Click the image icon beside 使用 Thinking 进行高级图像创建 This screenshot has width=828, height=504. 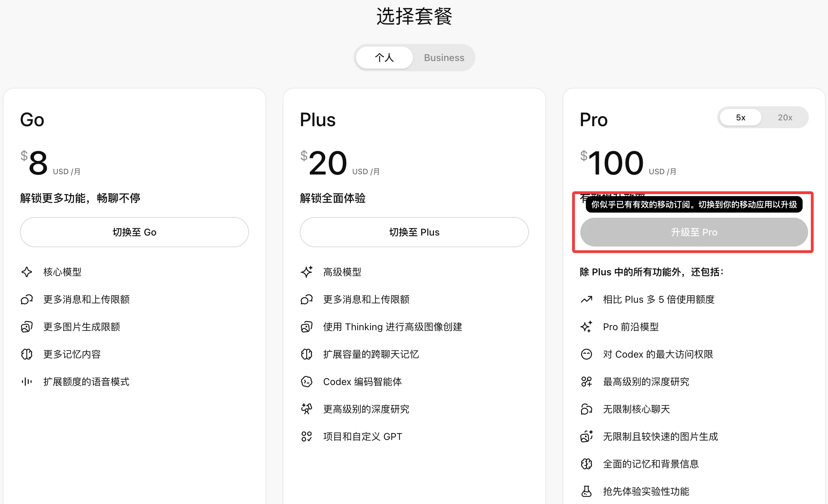[x=307, y=327]
